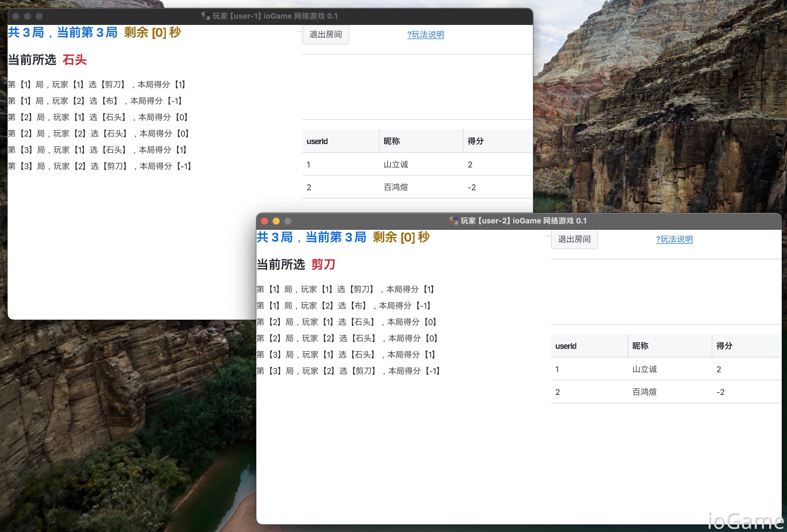This screenshot has width=787, height=532.
Task: Click the user-2 window title bar app icon
Action: [453, 220]
